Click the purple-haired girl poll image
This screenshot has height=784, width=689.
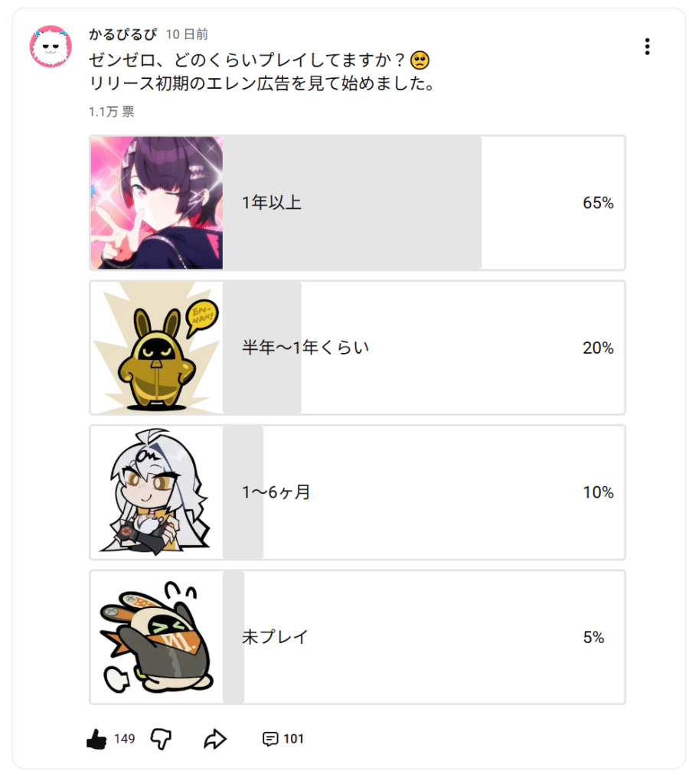coord(157,203)
